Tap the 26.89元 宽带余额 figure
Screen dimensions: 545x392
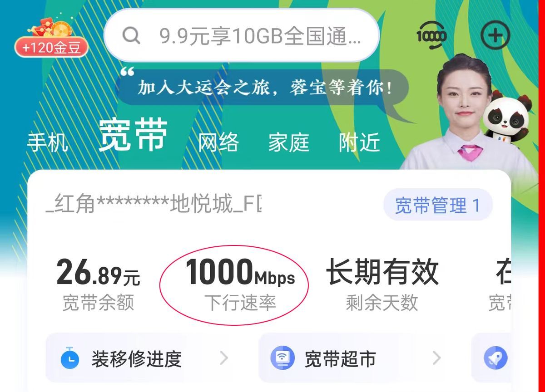[98, 284]
